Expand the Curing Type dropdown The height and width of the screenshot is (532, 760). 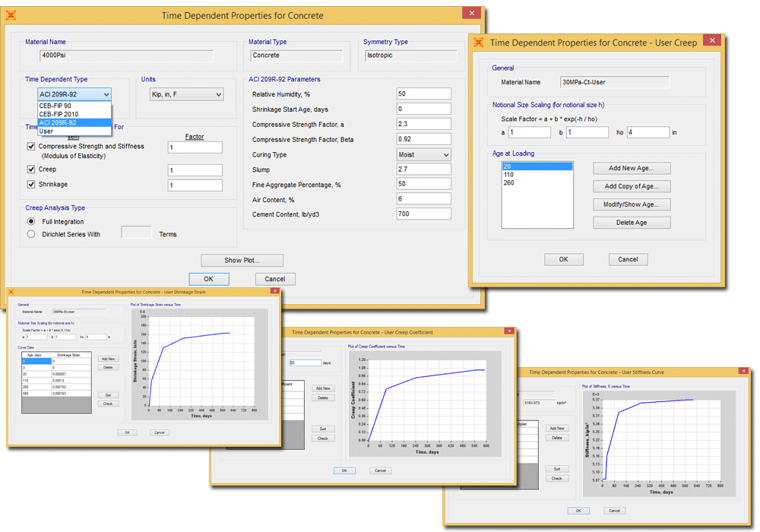tap(423, 154)
